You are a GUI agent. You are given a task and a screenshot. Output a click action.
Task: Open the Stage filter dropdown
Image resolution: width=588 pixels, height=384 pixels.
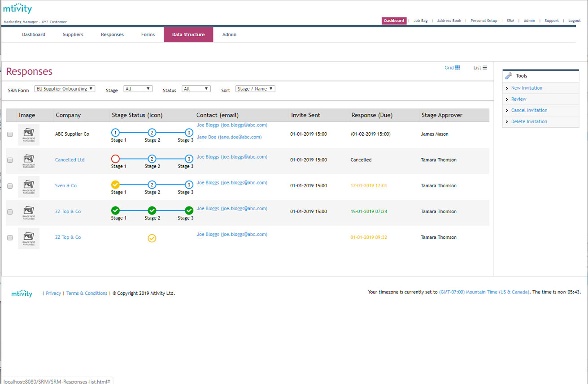[138, 89]
